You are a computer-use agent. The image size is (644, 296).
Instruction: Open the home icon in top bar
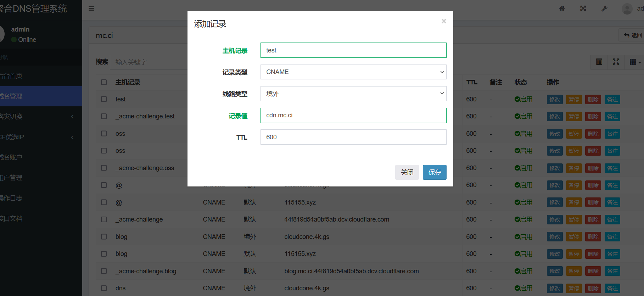[x=562, y=9]
